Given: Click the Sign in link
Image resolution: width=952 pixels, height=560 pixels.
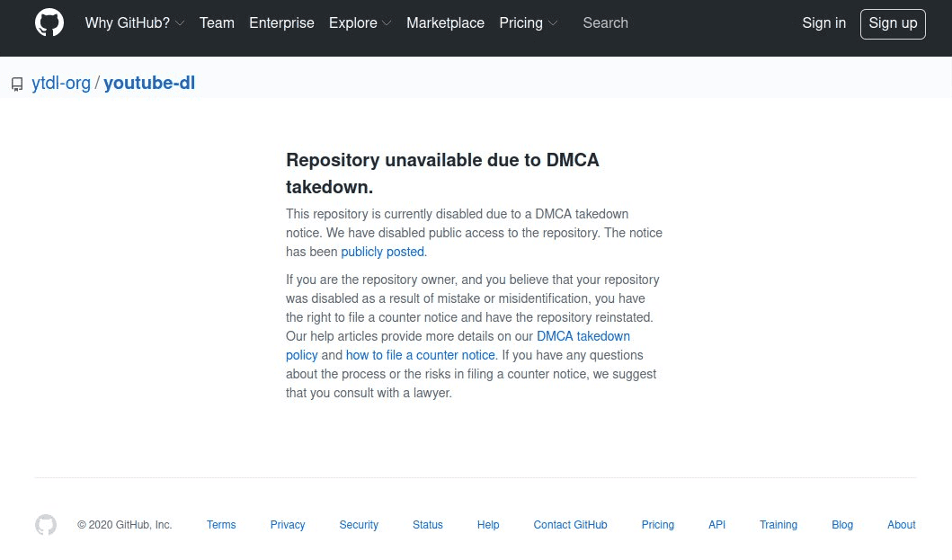Looking at the screenshot, I should click(x=823, y=23).
